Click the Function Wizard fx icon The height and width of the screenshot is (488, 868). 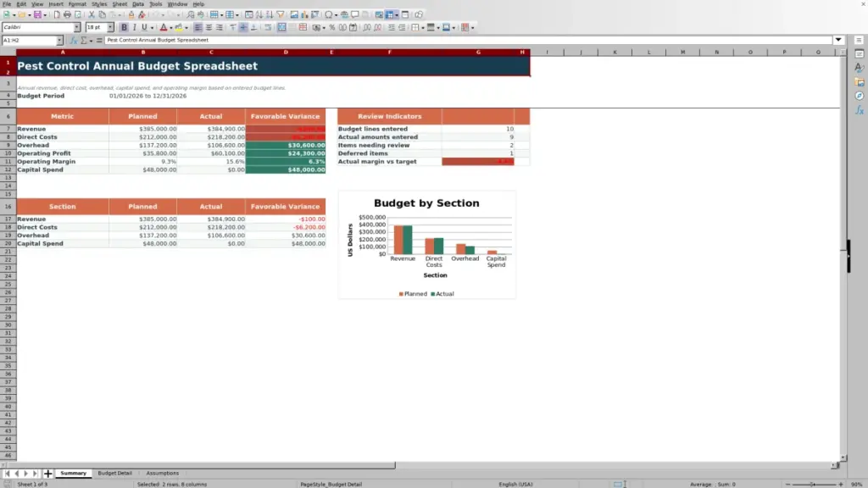tap(74, 40)
